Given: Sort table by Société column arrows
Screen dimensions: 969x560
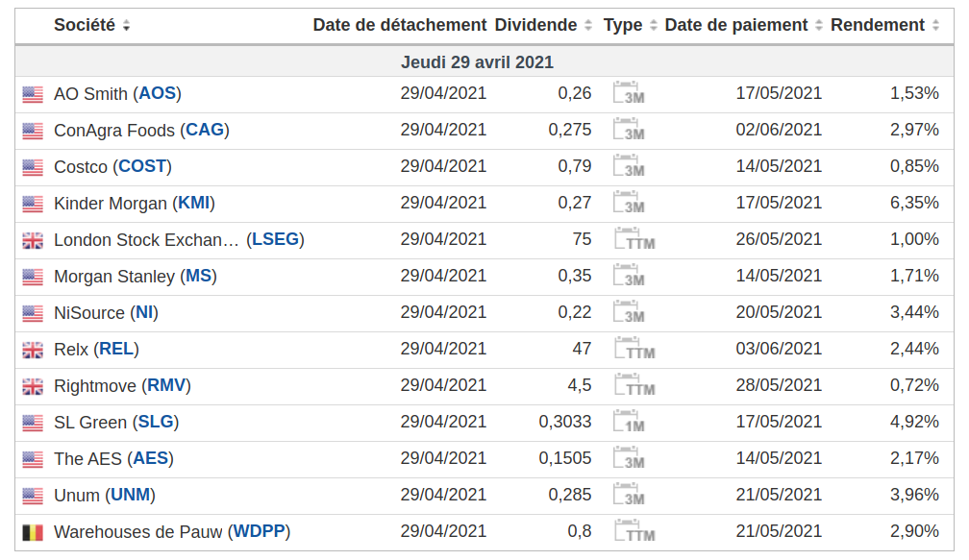Looking at the screenshot, I should [x=126, y=25].
